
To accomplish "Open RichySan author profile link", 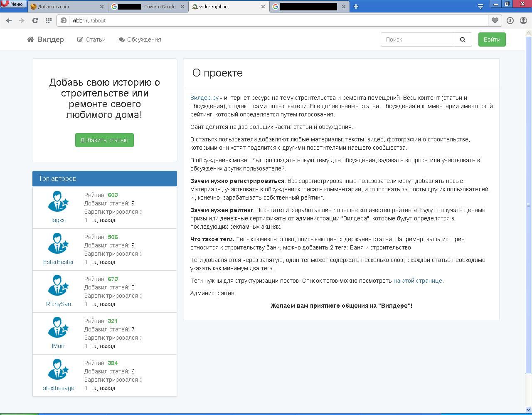I will tap(59, 304).
